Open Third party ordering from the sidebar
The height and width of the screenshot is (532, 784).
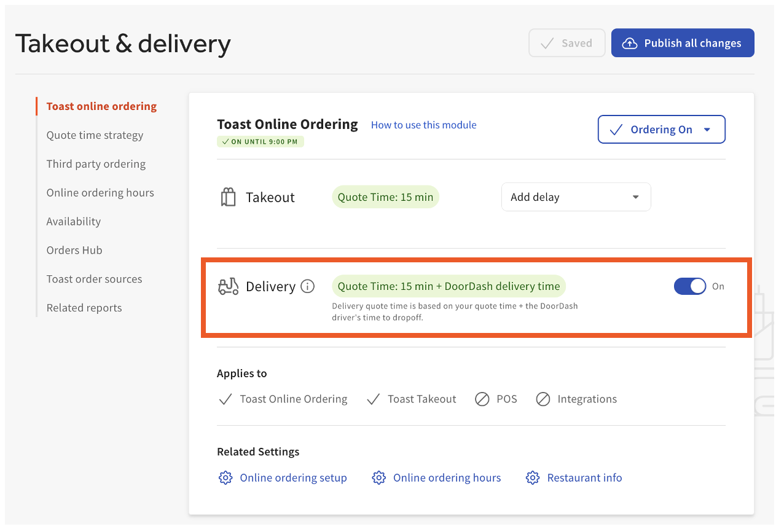coord(96,164)
